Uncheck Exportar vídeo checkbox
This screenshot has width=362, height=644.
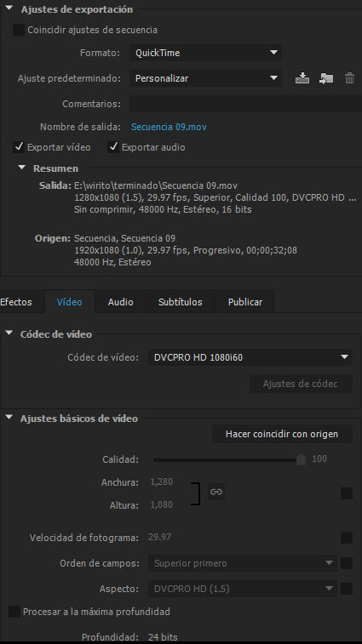pos(19,147)
